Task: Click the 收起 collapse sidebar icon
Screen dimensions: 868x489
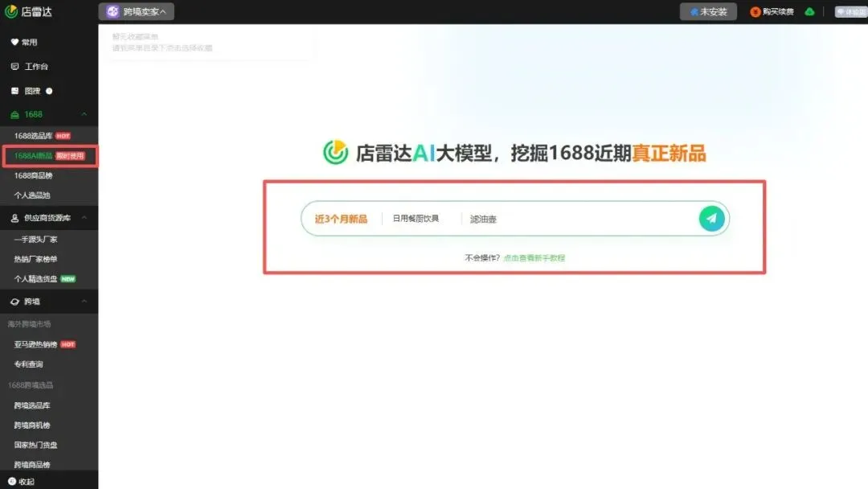Action: 11,482
